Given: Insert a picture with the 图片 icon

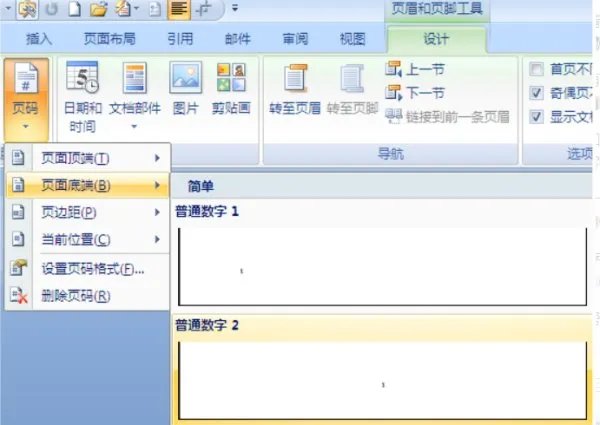Looking at the screenshot, I should coord(186,78).
